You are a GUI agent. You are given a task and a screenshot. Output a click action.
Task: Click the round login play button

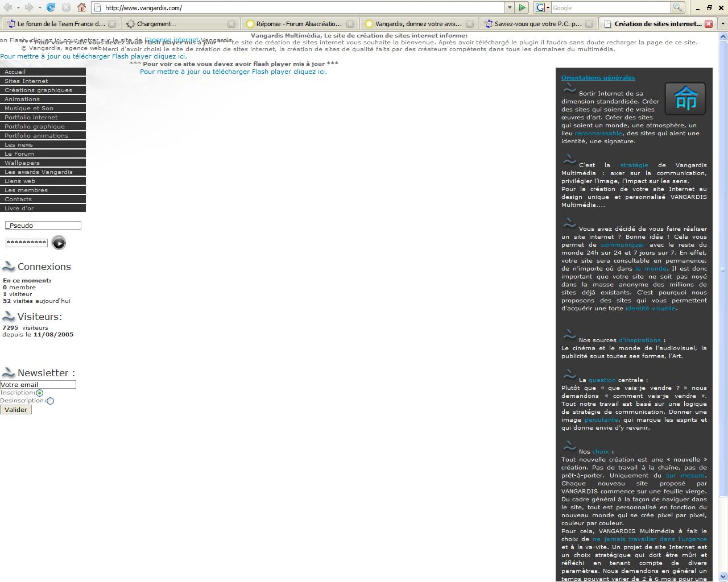point(59,243)
